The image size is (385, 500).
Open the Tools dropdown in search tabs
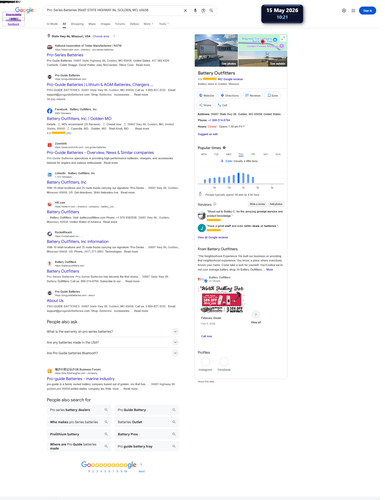pyautogui.click(x=164, y=24)
